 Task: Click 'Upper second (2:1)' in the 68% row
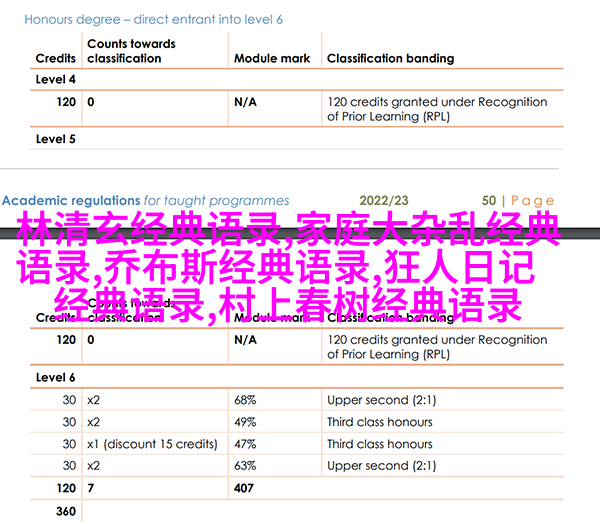click(x=382, y=400)
